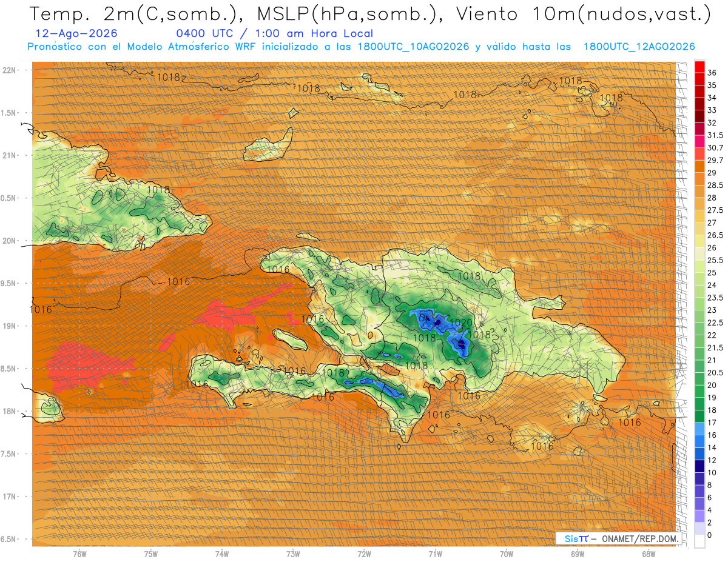Image resolution: width=728 pixels, height=562 pixels.
Task: Click the "0.5N" latitude tick label
Action: [8, 198]
